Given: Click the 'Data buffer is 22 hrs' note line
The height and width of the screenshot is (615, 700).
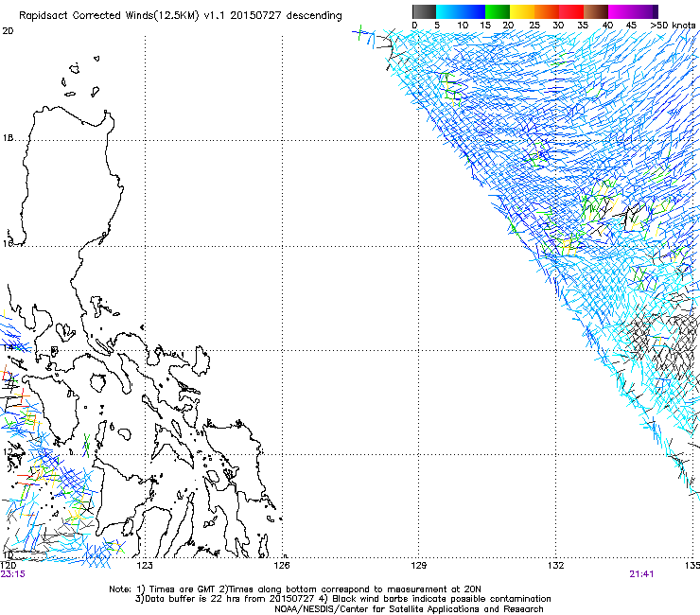Looking at the screenshot, I should 342,599.
